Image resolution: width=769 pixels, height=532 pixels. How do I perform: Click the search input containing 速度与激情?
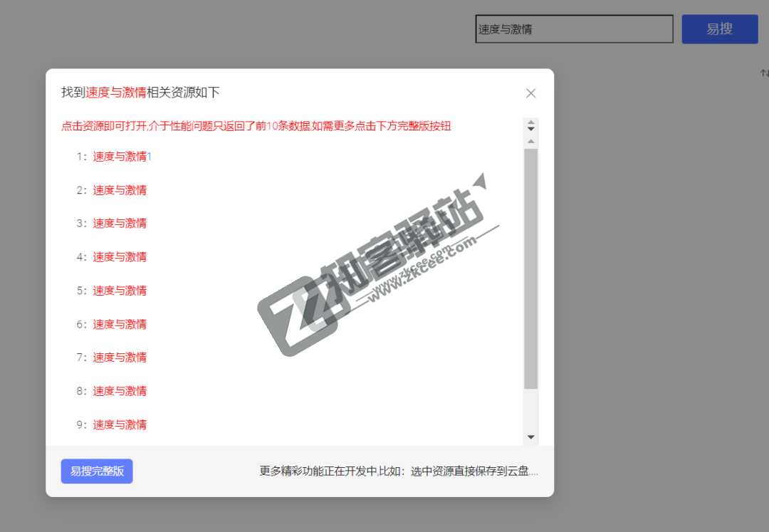pyautogui.click(x=574, y=28)
